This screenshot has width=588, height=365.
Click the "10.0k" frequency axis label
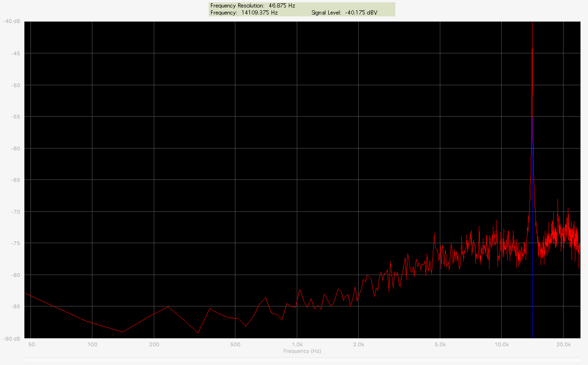(501, 344)
